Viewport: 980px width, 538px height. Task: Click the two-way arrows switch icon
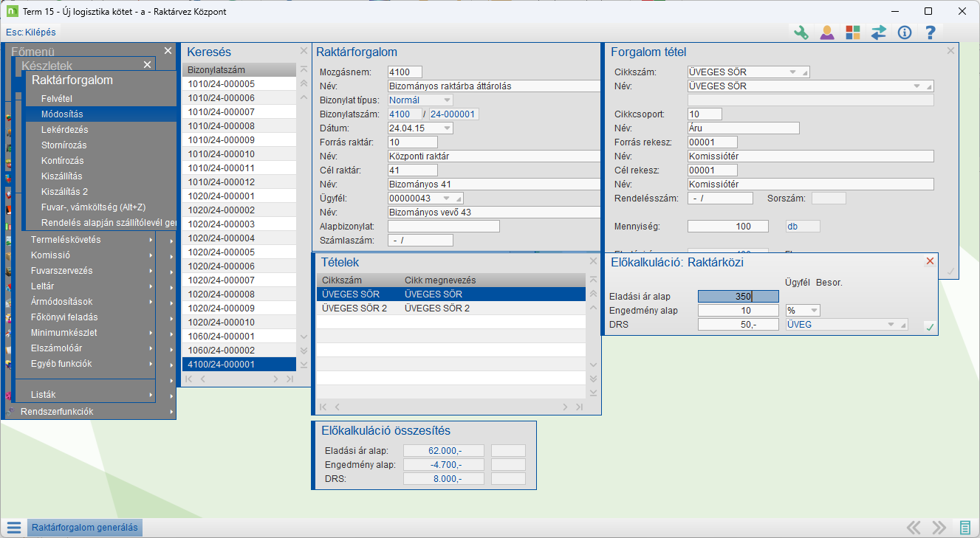tap(879, 32)
